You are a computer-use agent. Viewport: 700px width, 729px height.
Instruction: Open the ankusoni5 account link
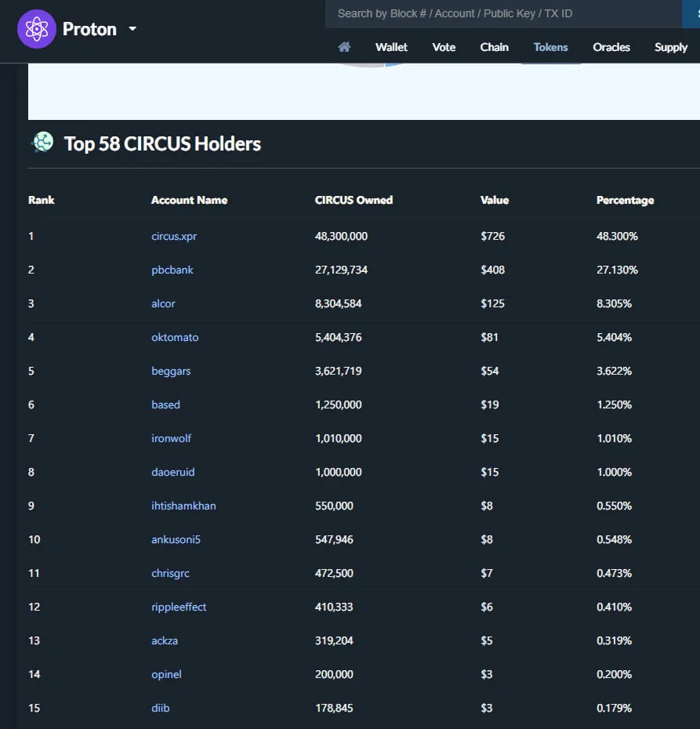coord(176,539)
